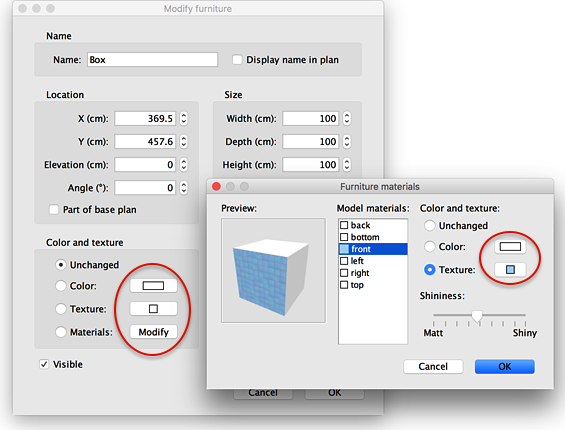Select the left material entry
Viewport: 565px width, 430px height.
click(x=373, y=261)
